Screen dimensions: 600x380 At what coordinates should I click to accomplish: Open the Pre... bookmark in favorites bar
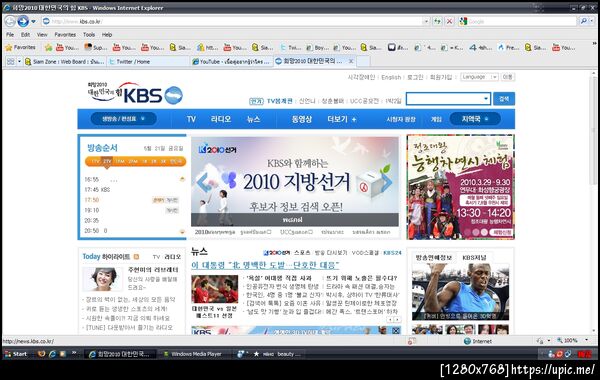coord(508,47)
